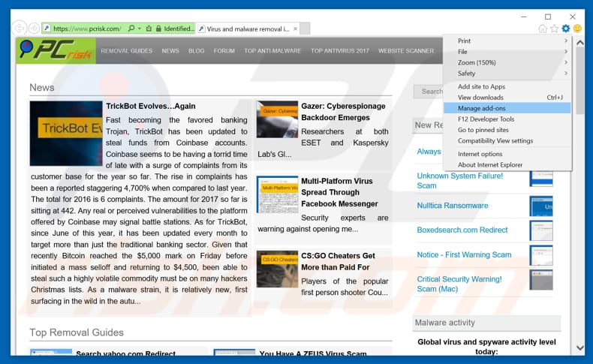
Task: Click the security lock icon in address bar
Action: coord(159,29)
